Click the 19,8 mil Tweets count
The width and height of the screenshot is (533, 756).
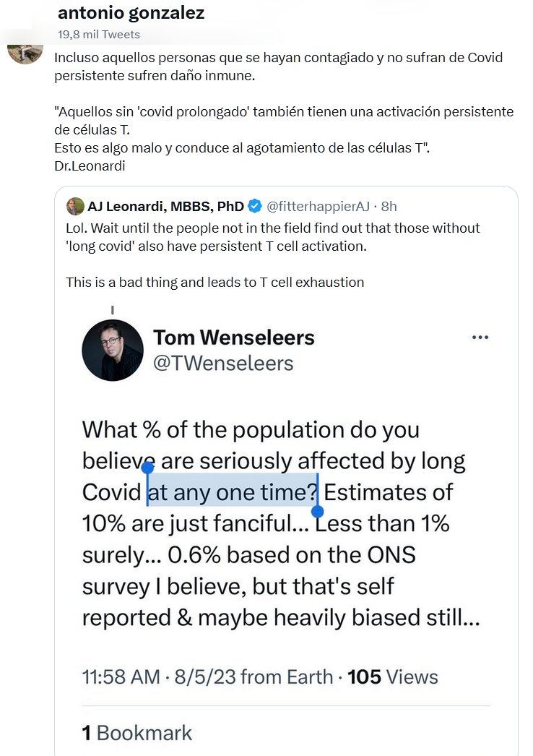[x=99, y=34]
